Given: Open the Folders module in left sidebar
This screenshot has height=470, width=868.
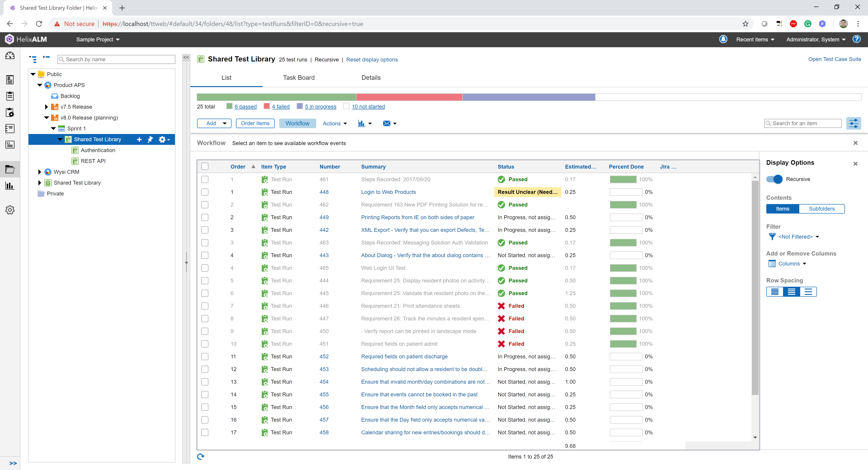Looking at the screenshot, I should coord(10,169).
